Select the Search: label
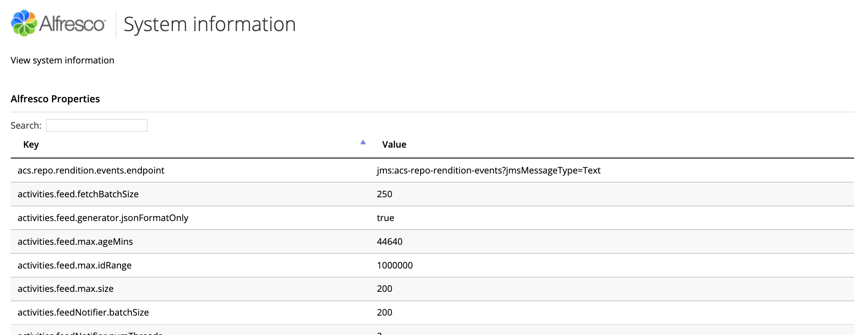 26,126
